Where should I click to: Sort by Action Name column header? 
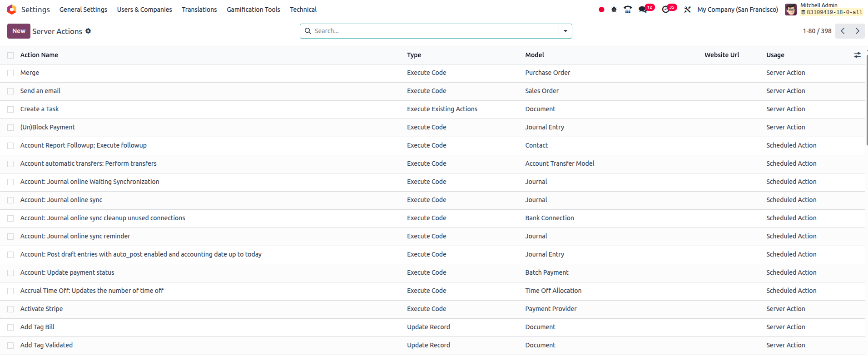(39, 55)
